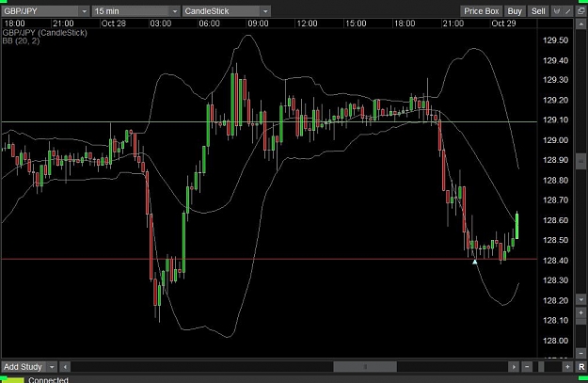Viewport: 588px width, 383px height.
Task: Click the 129.30 price axis label
Action: pos(555,80)
